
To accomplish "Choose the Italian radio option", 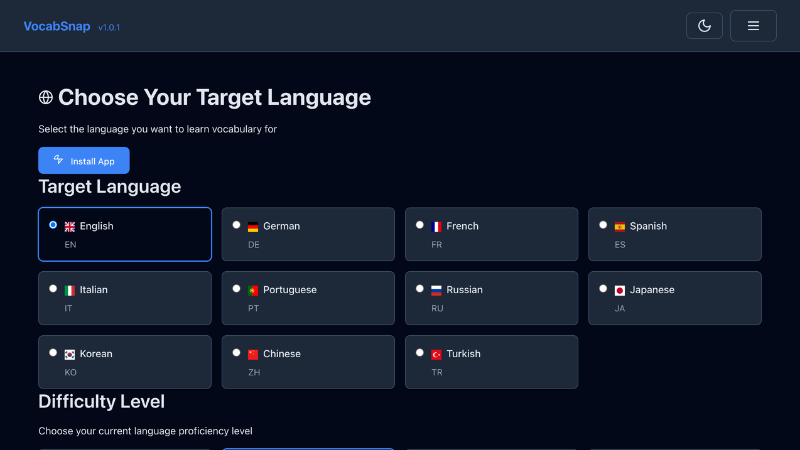I will [x=53, y=289].
